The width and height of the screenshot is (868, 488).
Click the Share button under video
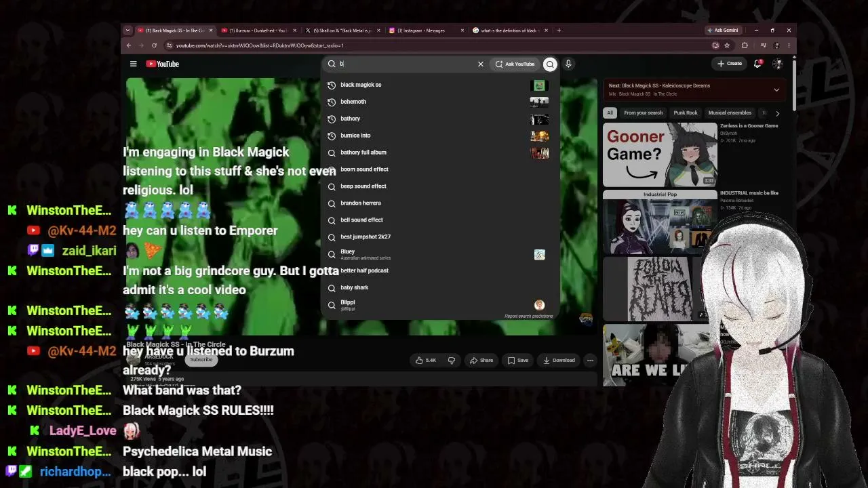point(481,361)
